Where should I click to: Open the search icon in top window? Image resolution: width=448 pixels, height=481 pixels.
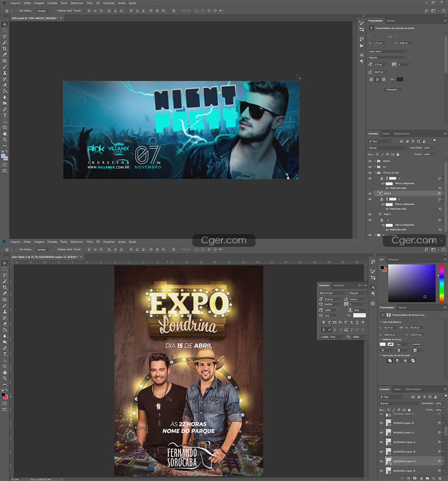[x=426, y=11]
